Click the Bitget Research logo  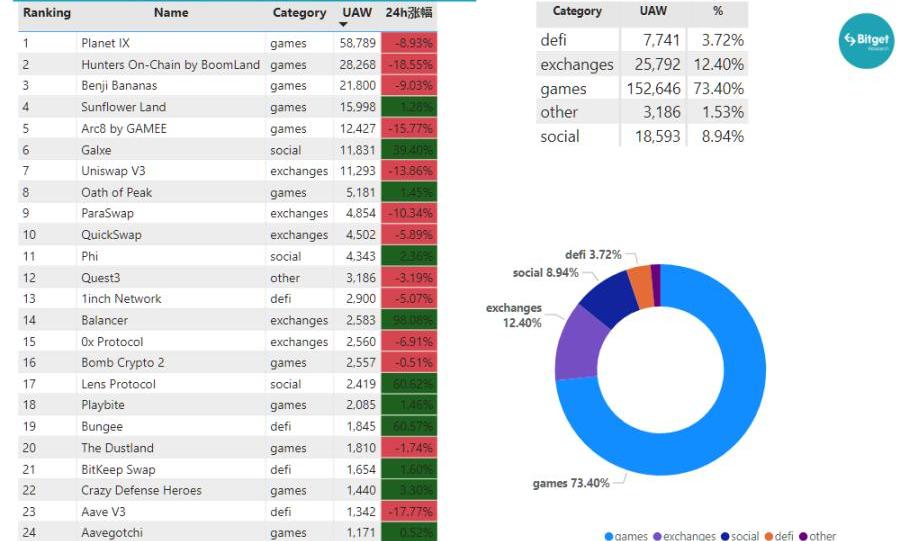click(x=866, y=40)
